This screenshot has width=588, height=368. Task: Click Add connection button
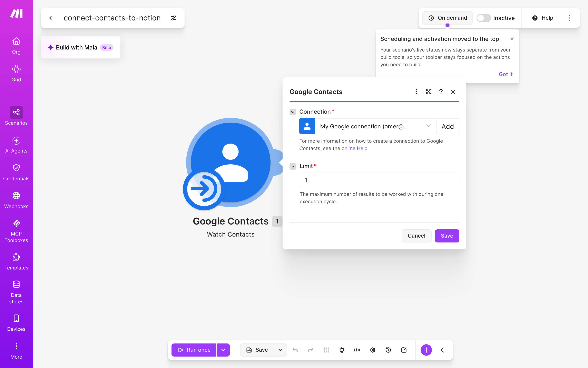(x=448, y=126)
